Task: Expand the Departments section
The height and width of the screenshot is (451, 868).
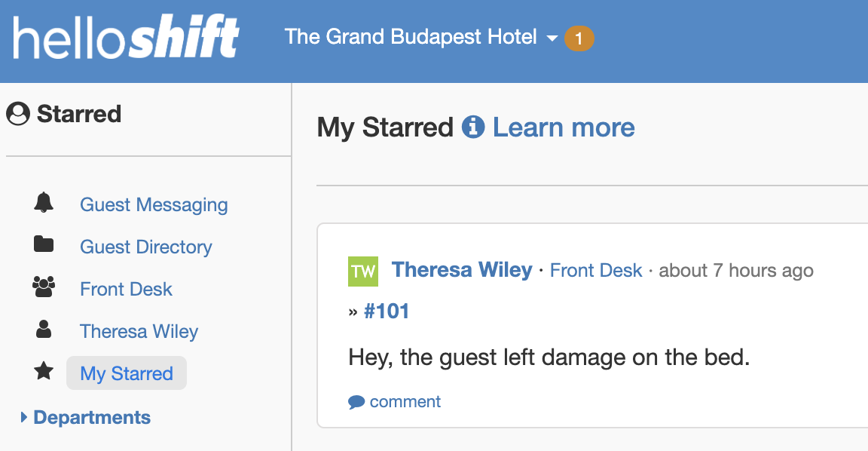Action: coord(86,417)
